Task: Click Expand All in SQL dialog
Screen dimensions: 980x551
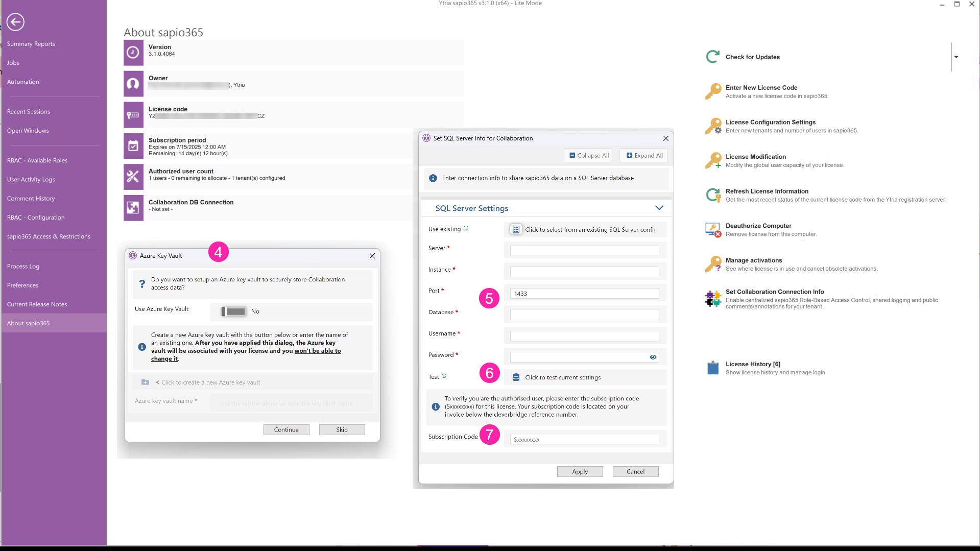Action: pyautogui.click(x=644, y=156)
